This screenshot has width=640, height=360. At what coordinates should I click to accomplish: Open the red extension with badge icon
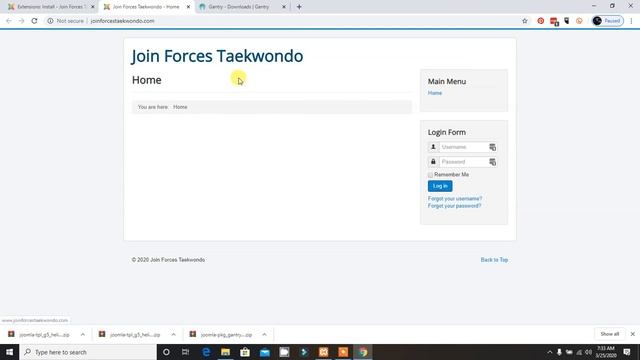[x=554, y=21]
